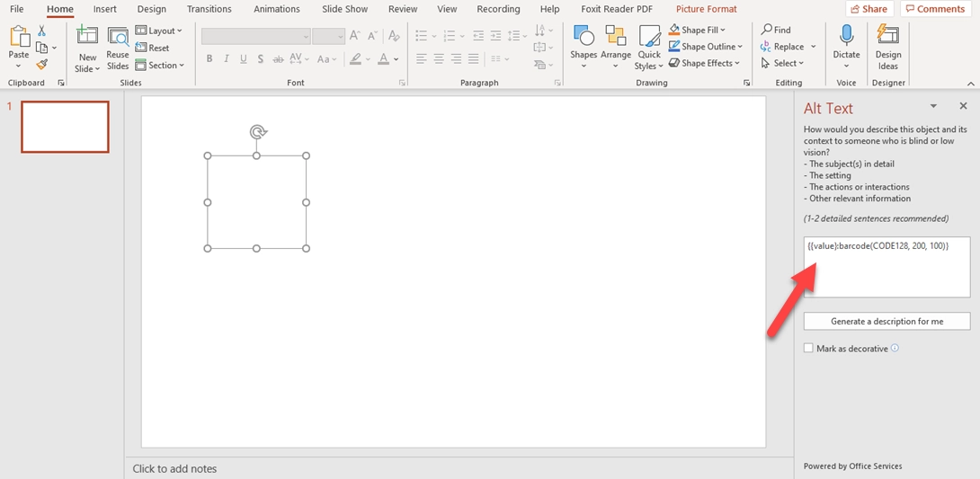Switch to the Animations tab
Image resolution: width=980 pixels, height=479 pixels.
click(277, 9)
